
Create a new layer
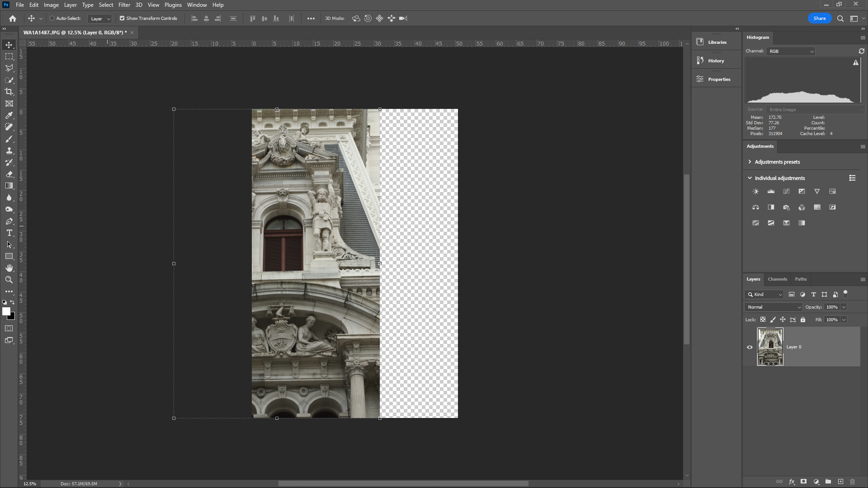tap(840, 482)
